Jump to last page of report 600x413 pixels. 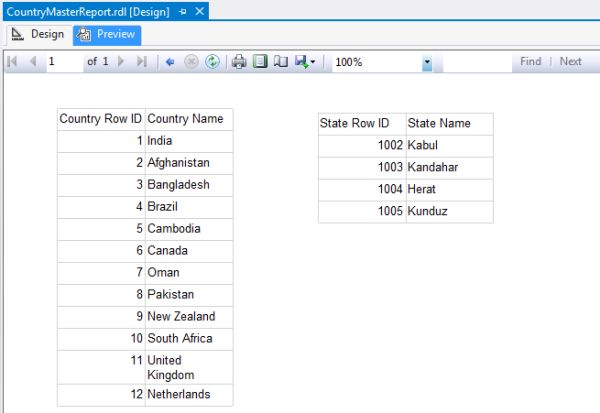pos(142,61)
